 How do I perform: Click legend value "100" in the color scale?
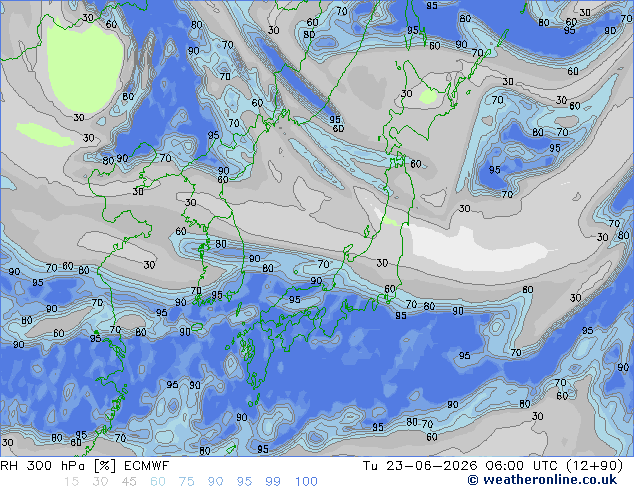click(306, 482)
